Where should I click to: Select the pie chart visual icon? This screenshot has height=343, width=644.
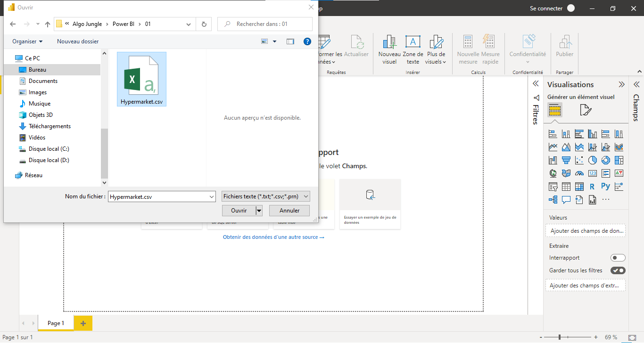pos(593,160)
